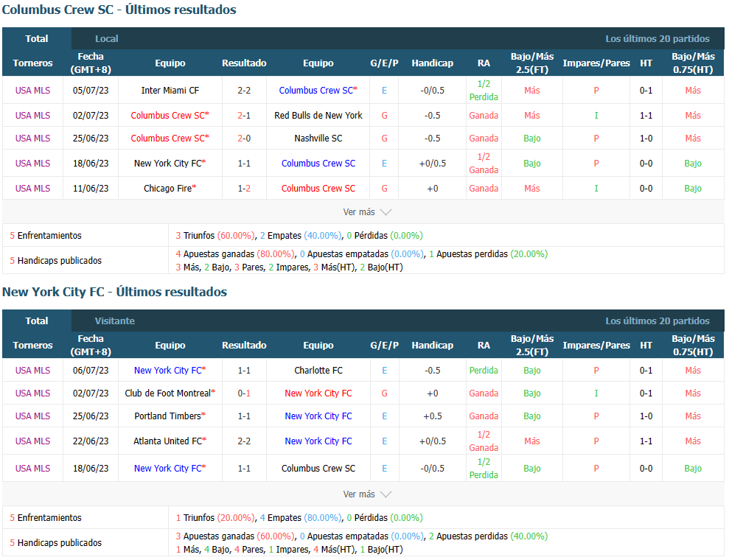Click Columbus Crew SC in the Nashville SC row
This screenshot has width=729, height=560.
coord(168,138)
